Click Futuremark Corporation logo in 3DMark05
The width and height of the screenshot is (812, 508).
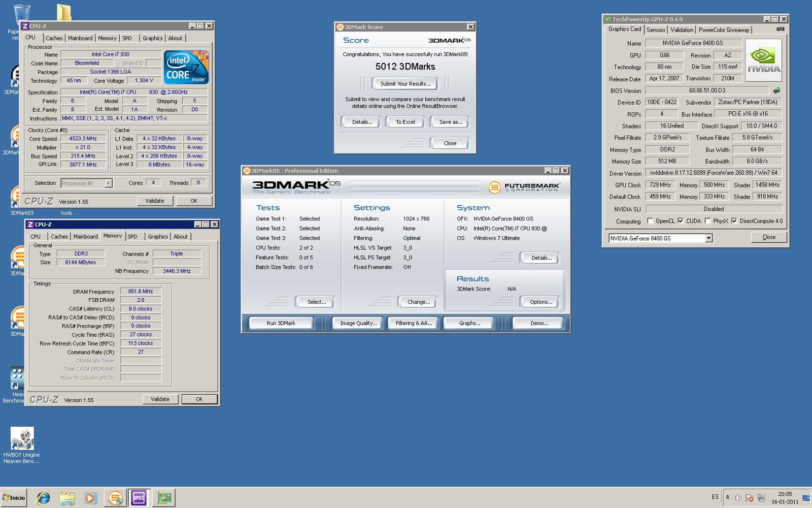click(524, 187)
